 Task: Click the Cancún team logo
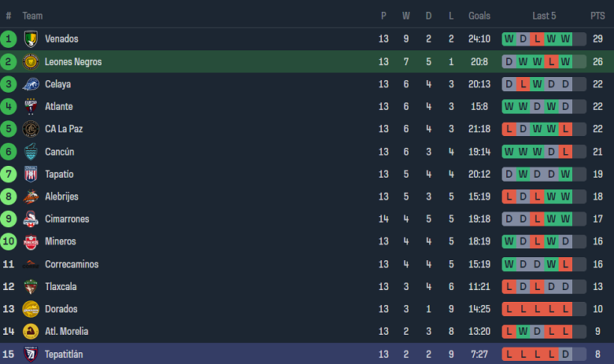click(31, 152)
